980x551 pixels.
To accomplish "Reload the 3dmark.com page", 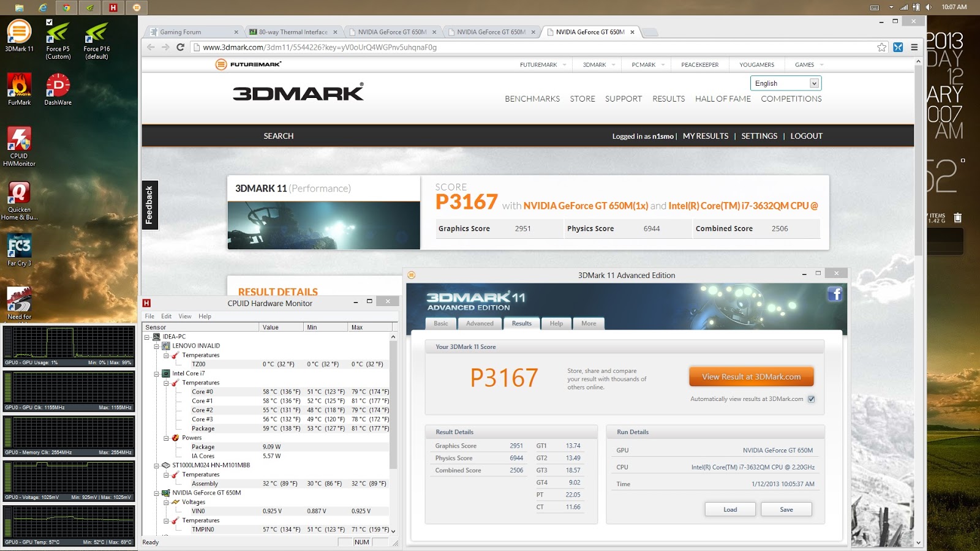I will [x=180, y=47].
